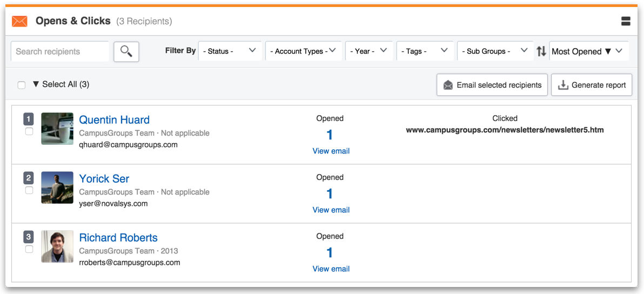Click Email selected recipients button

492,85
